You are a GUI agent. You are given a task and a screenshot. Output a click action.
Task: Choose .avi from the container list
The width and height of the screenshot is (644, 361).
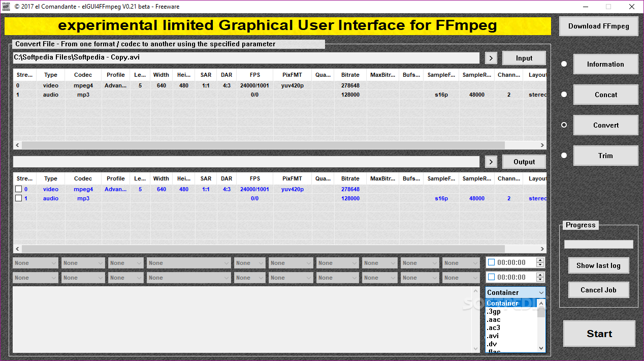point(511,336)
